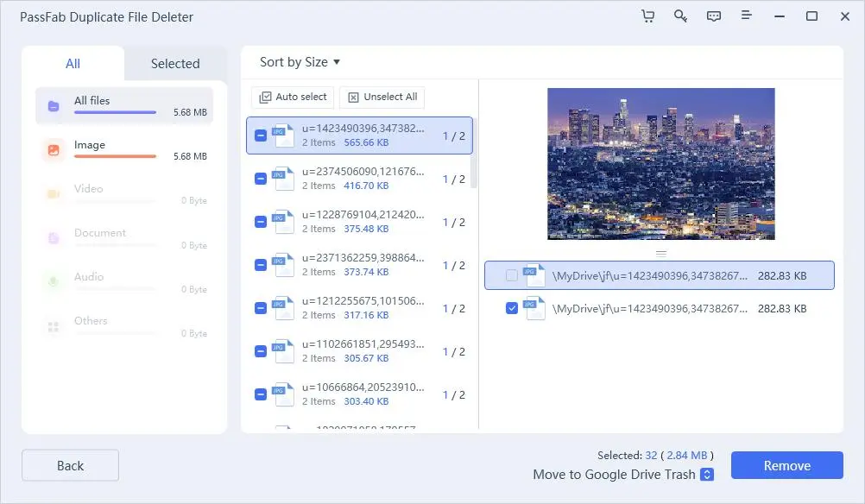865x504 pixels.
Task: Select the All files category
Action: [x=124, y=106]
